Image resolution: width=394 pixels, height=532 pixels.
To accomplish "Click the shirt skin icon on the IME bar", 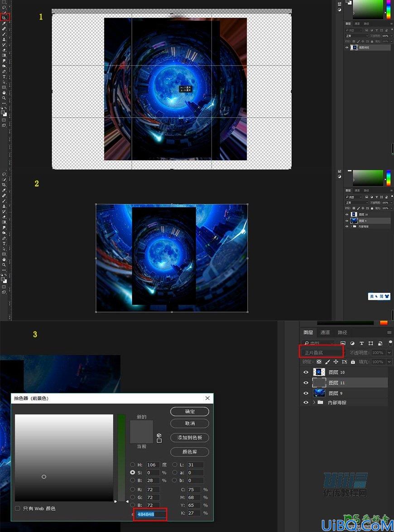I will click(387, 297).
